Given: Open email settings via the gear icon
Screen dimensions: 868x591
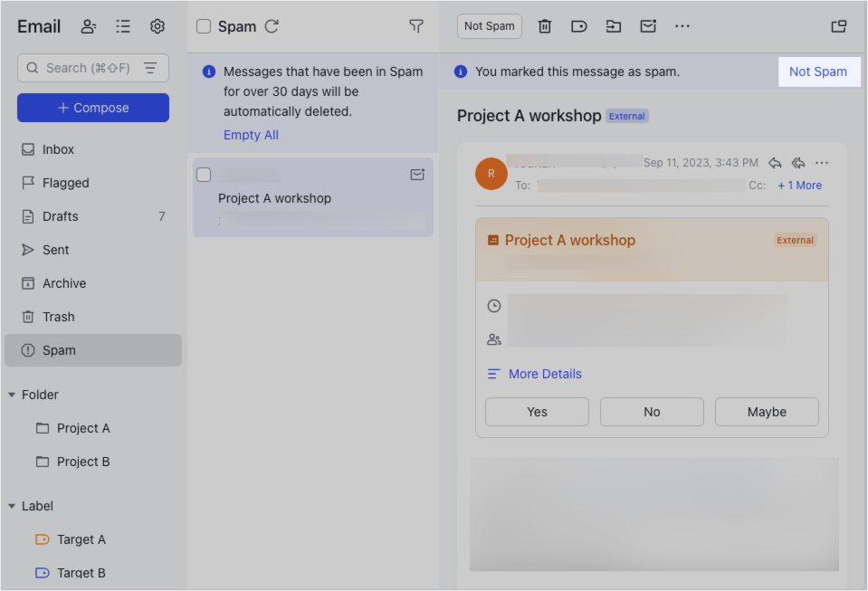Looking at the screenshot, I should (157, 26).
